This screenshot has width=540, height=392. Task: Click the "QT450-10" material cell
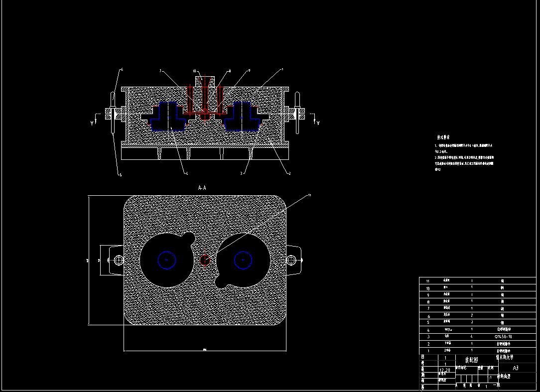pos(503,337)
